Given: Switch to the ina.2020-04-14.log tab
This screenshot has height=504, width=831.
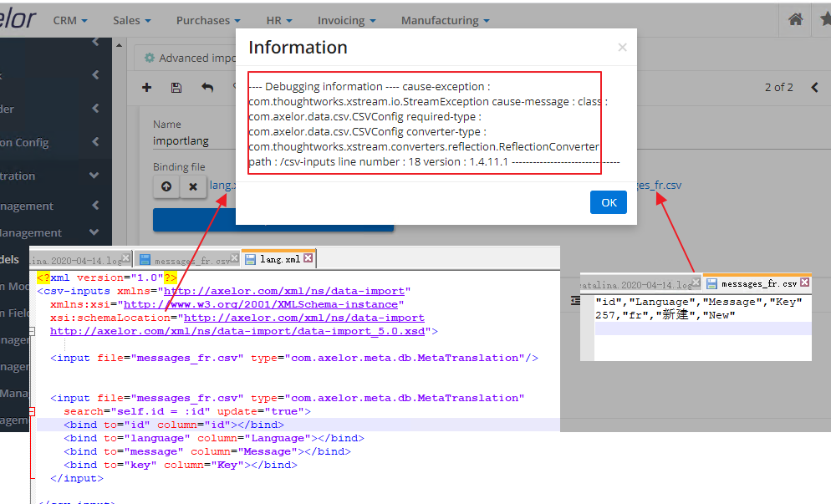Looking at the screenshot, I should [80, 260].
